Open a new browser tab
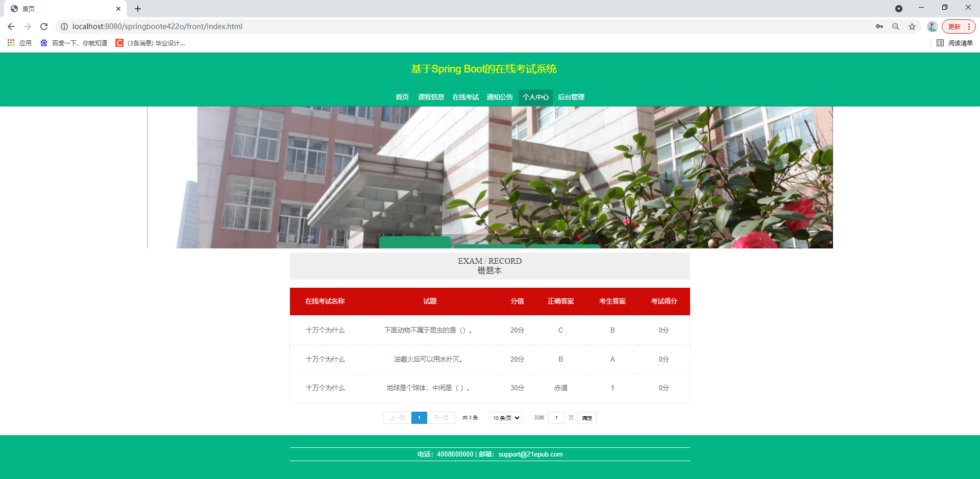980x479 pixels. (137, 9)
